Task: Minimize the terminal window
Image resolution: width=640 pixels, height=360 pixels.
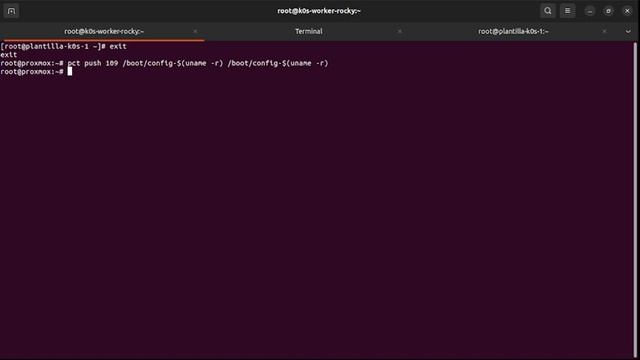Action: [x=590, y=11]
